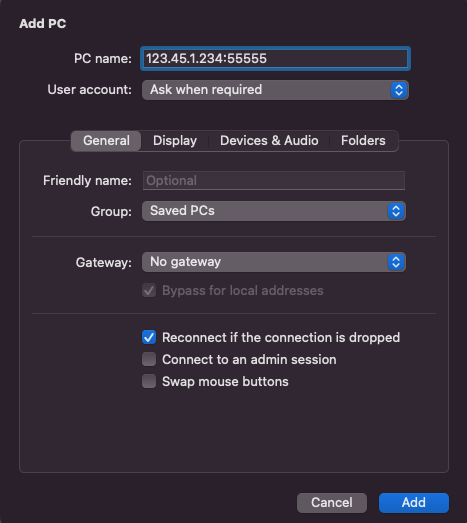467x523 pixels.
Task: Toggle Bypass for local addresses checkbox
Action: click(x=149, y=291)
